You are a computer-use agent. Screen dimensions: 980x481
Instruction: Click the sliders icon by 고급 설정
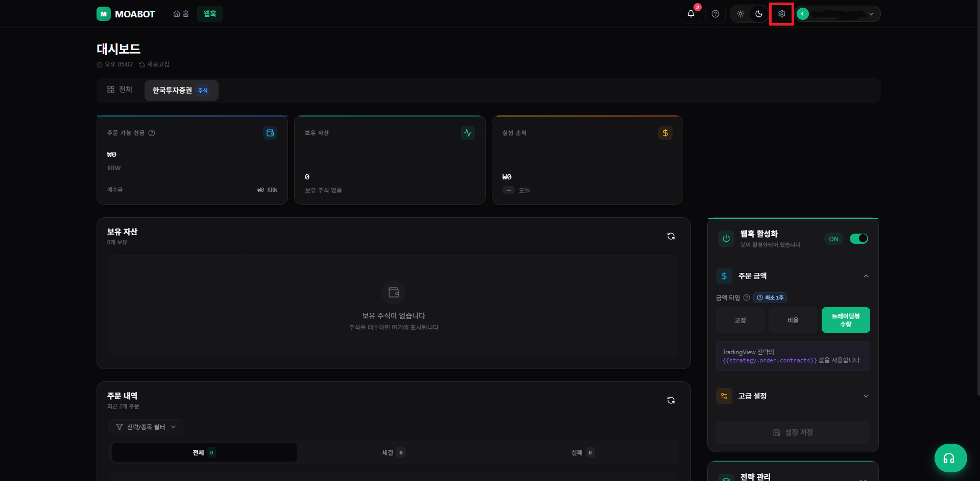(724, 396)
